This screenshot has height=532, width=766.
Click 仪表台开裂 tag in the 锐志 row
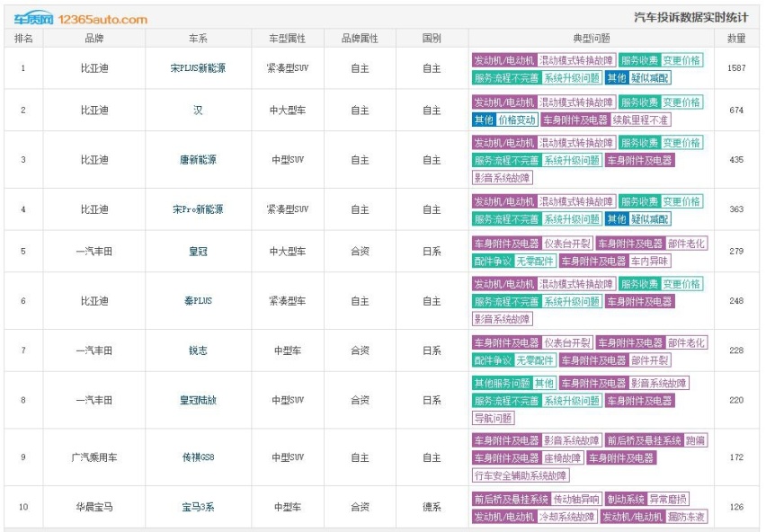567,343
